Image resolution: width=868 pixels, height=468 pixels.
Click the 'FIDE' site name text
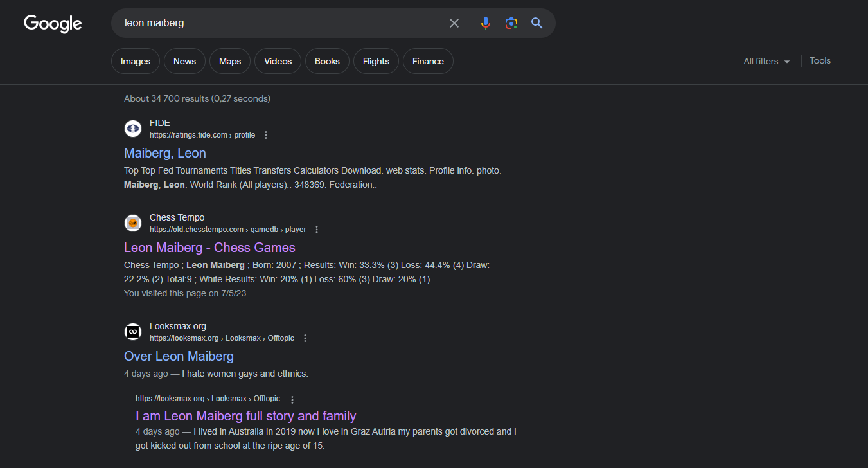point(160,123)
